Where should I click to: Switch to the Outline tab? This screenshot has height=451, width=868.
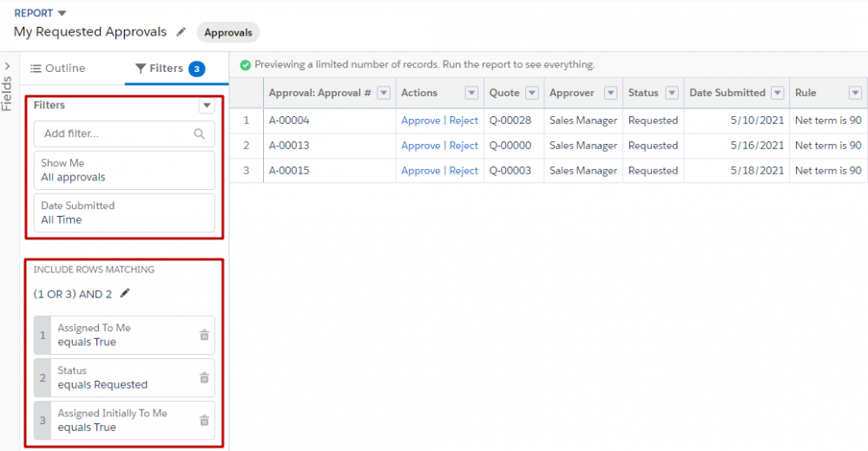[x=57, y=68]
